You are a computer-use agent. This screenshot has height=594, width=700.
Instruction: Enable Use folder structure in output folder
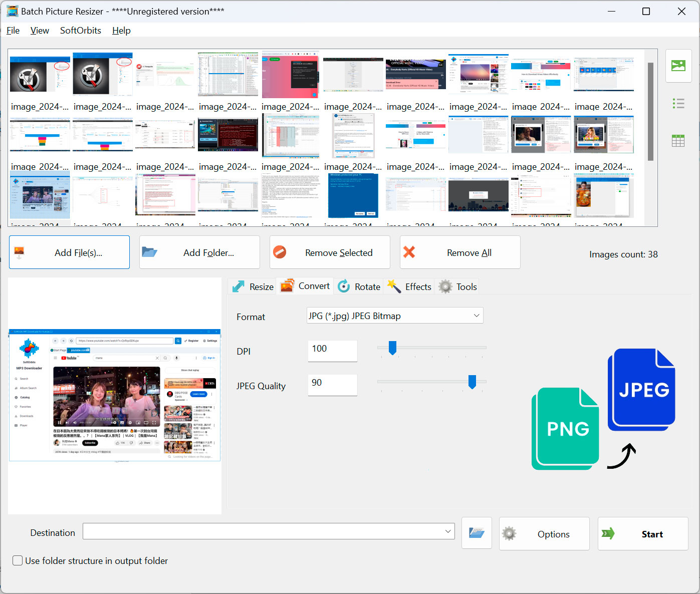pyautogui.click(x=18, y=560)
